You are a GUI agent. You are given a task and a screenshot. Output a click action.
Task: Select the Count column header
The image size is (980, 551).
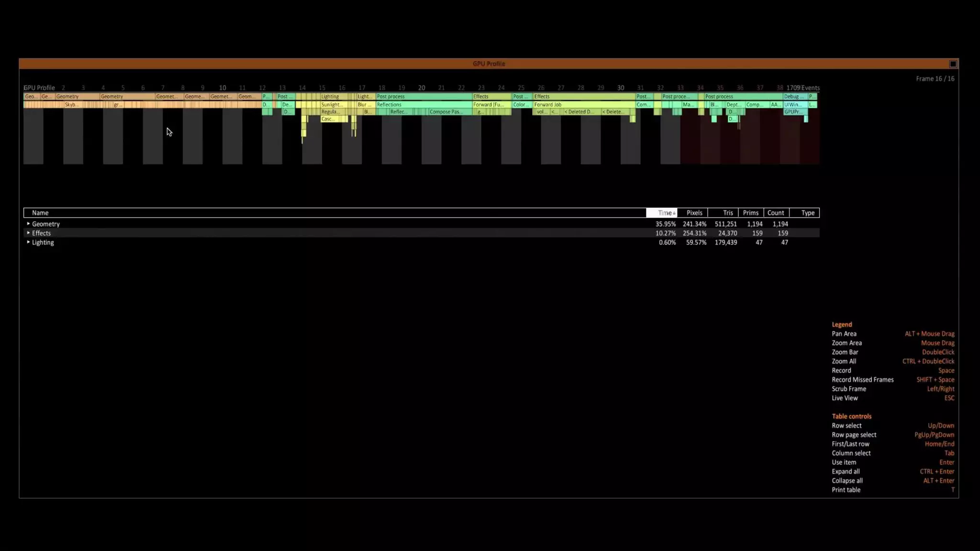[775, 213]
